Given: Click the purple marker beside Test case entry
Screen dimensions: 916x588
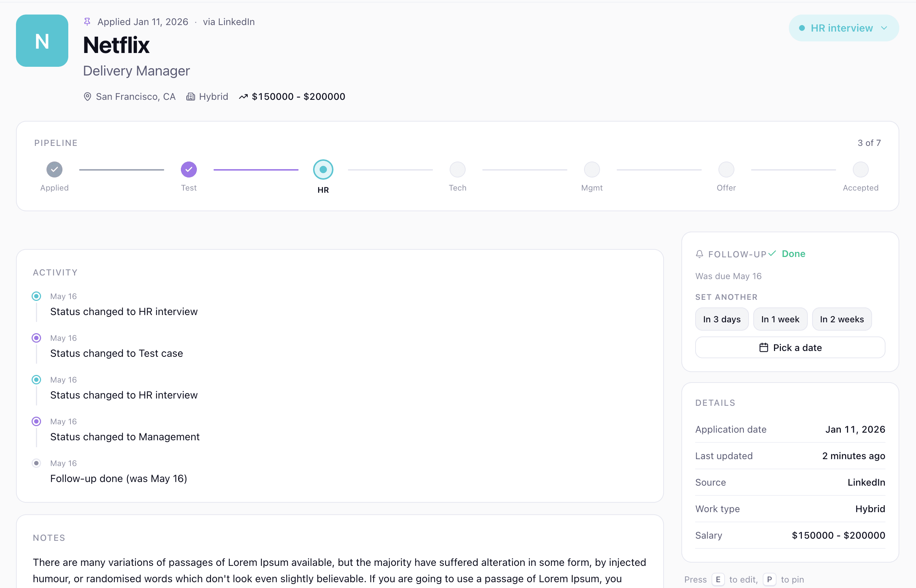Looking at the screenshot, I should click(36, 338).
